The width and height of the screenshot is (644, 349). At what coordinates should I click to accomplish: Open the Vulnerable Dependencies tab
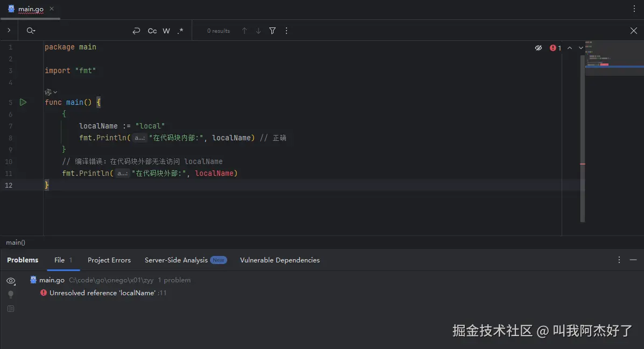279,260
